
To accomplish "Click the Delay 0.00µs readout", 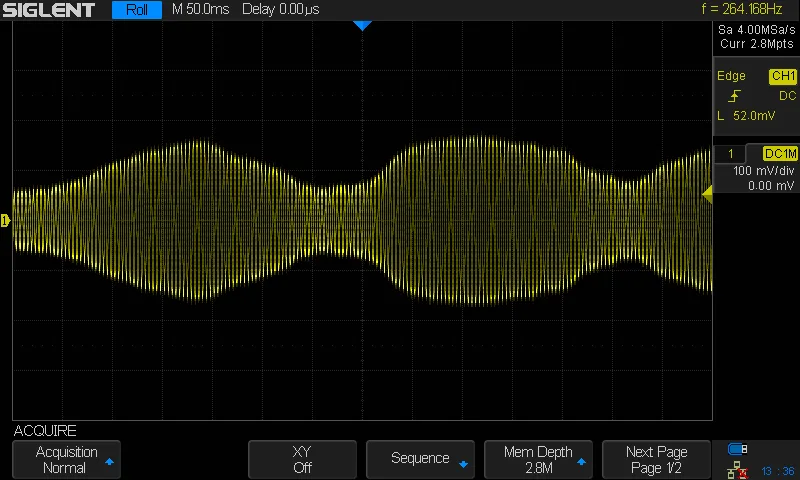I will [x=281, y=9].
